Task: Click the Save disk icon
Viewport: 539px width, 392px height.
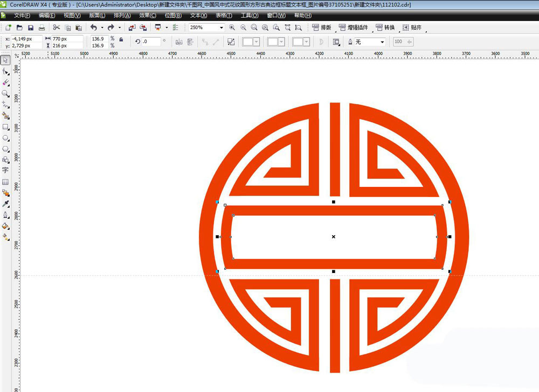Action: (x=31, y=27)
